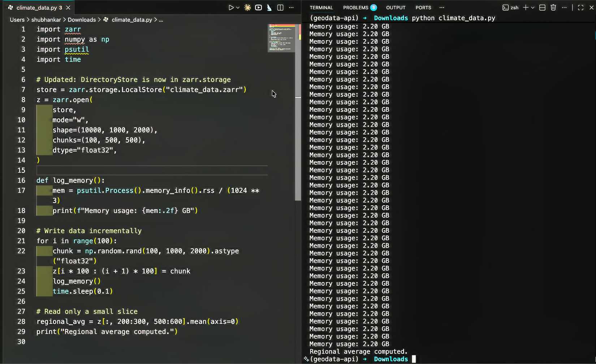Open the run options dropdown chevron
596x364 pixels.
pos(238,7)
